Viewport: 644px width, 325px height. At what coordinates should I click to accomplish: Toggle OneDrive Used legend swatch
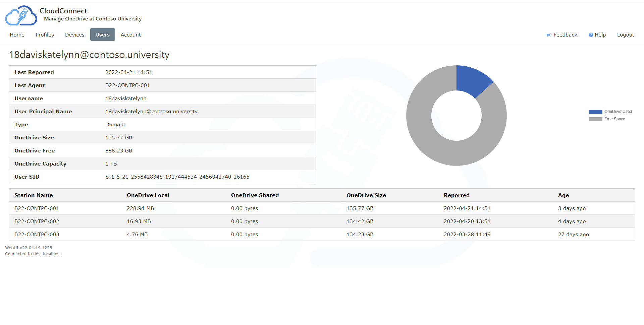pyautogui.click(x=595, y=112)
